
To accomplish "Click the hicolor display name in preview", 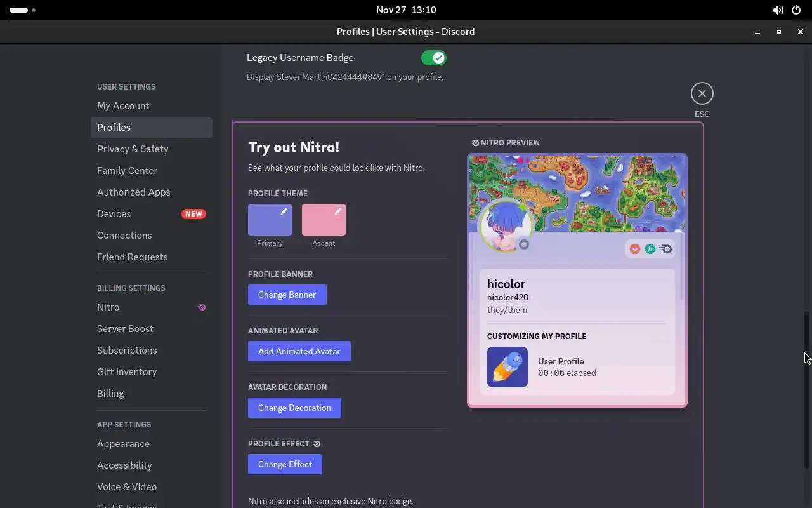I will tap(506, 284).
